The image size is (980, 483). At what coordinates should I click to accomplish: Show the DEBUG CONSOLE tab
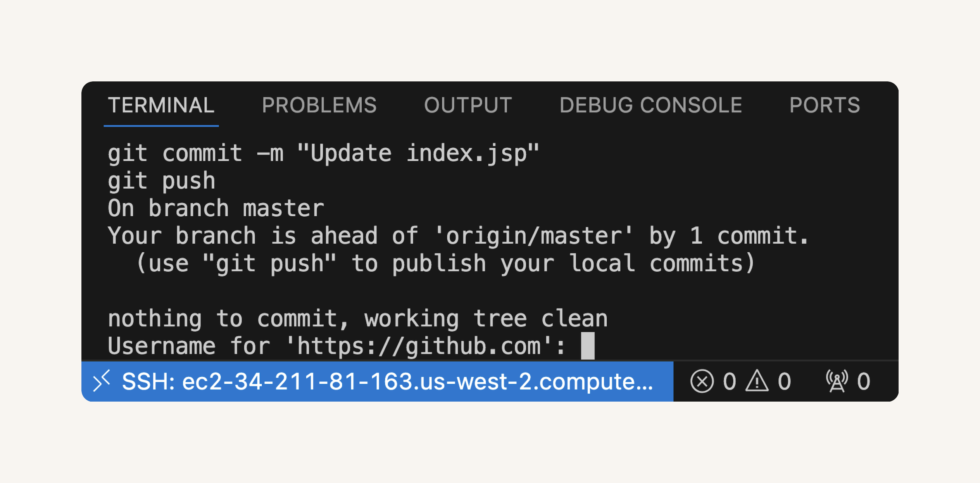click(651, 105)
